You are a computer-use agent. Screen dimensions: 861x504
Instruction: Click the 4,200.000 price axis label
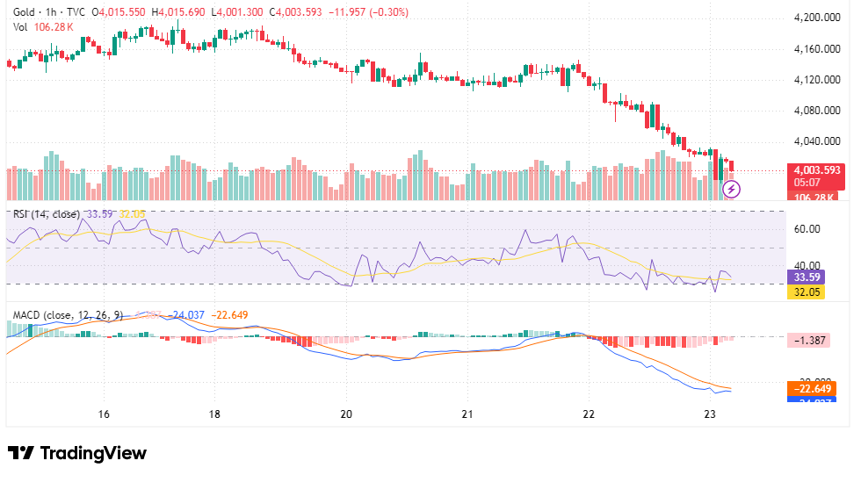[x=817, y=18]
